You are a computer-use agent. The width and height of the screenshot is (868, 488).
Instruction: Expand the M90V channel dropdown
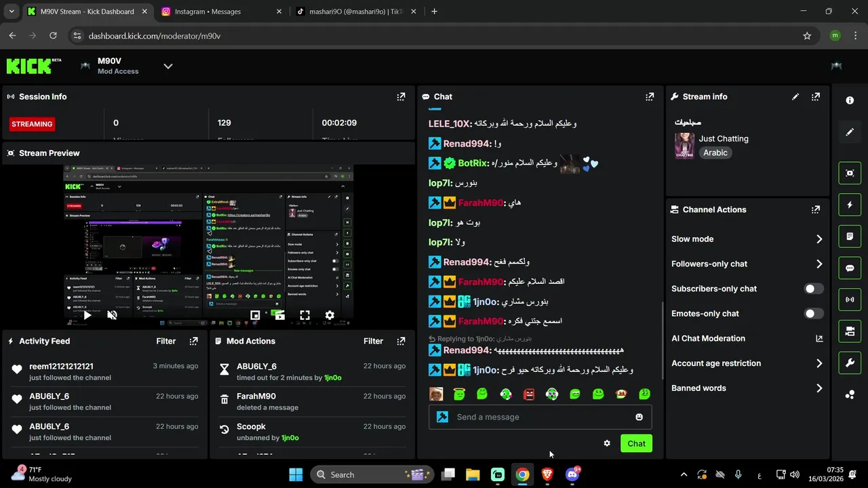click(x=168, y=66)
